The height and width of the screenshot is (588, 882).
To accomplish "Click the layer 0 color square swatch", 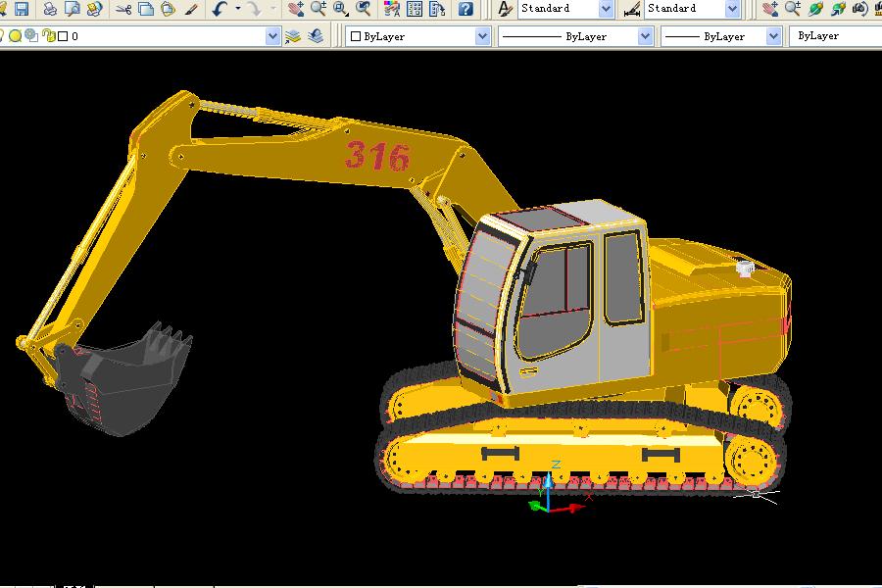I will click(x=63, y=36).
